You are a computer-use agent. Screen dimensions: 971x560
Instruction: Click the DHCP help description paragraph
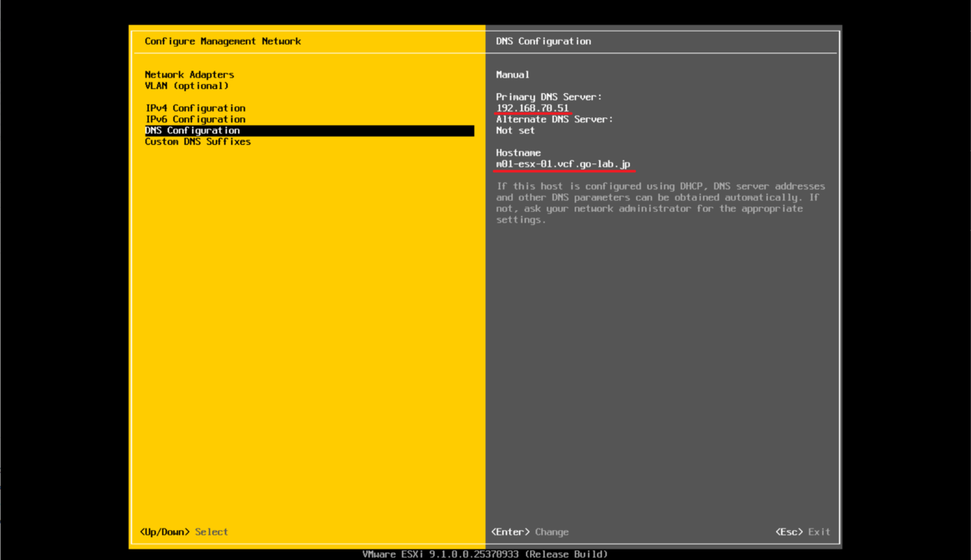(x=660, y=203)
